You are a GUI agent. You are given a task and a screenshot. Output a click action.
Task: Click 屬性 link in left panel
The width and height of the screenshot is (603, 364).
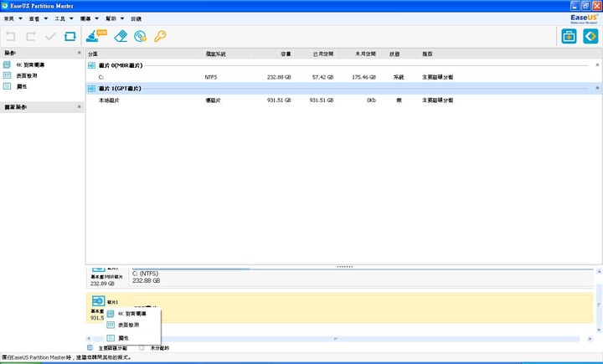click(22, 86)
